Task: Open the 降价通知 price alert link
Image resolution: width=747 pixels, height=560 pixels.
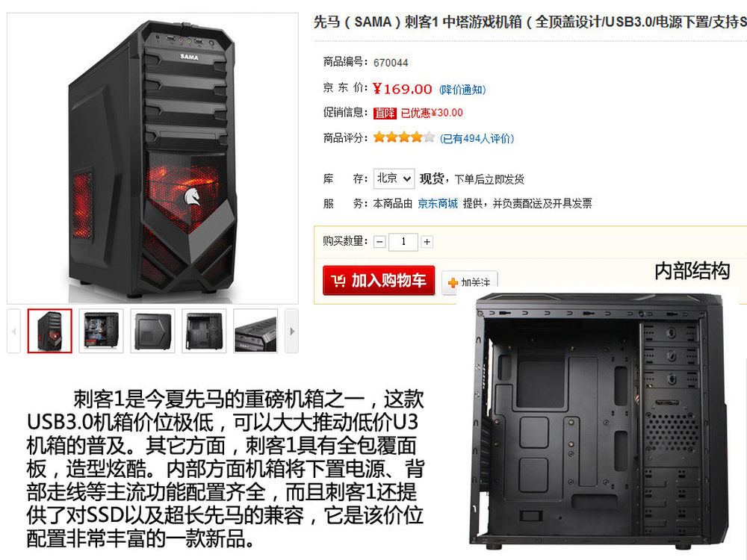Action: click(462, 90)
